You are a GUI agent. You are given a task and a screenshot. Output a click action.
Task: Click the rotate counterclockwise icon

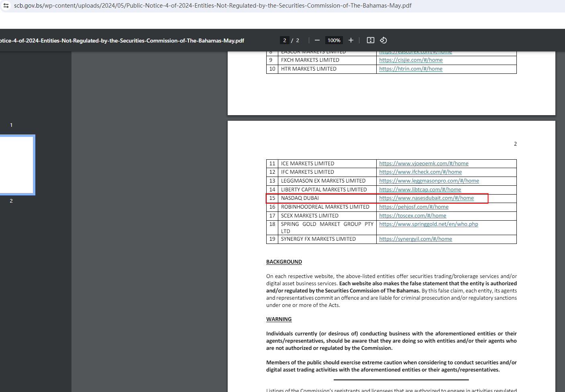[383, 40]
